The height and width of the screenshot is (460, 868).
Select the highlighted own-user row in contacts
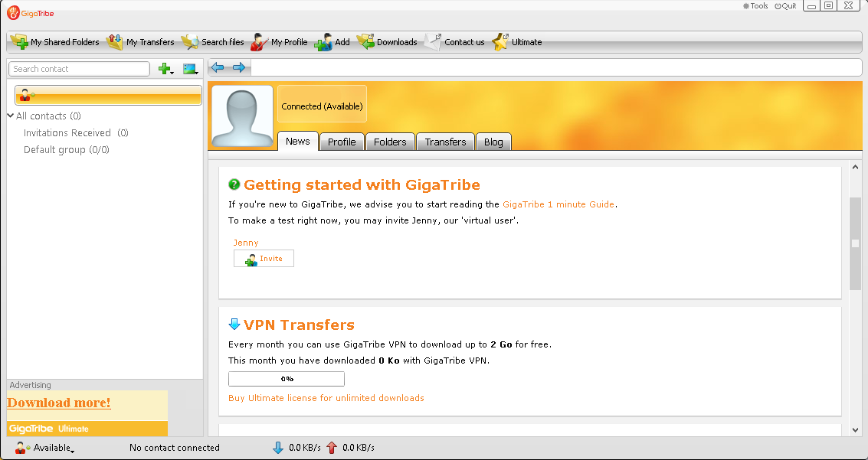coord(108,95)
